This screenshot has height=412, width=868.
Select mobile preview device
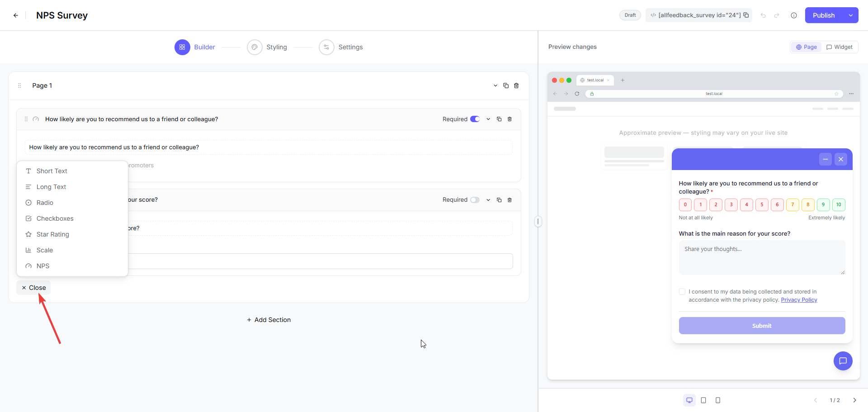[x=718, y=400]
